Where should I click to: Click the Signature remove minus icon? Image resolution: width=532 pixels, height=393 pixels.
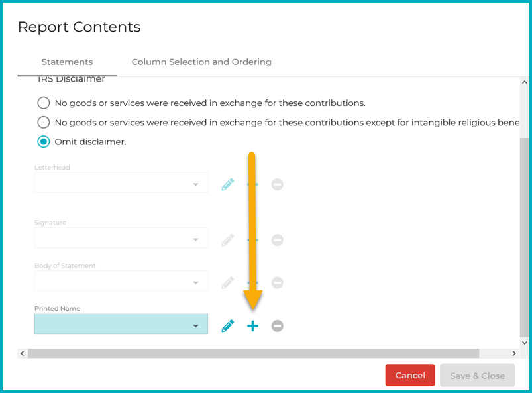277,240
